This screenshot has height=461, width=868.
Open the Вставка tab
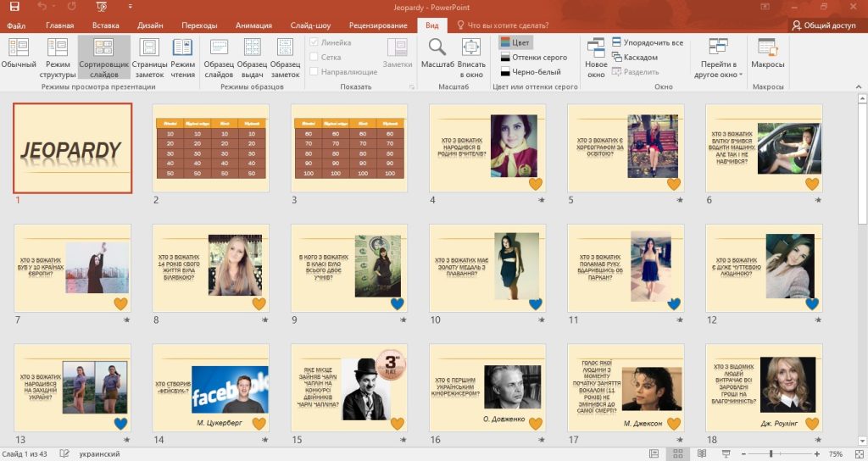pos(106,25)
